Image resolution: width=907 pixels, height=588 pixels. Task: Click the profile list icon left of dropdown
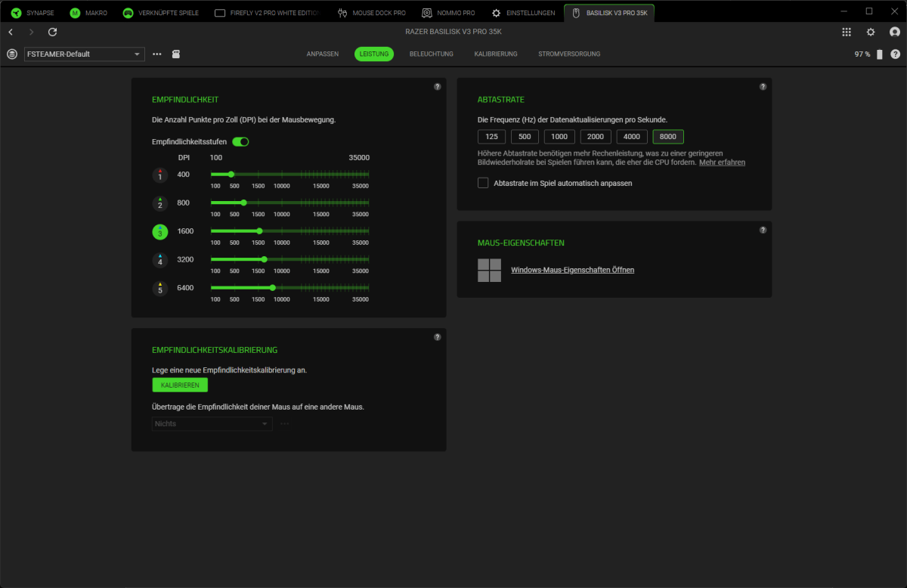(x=11, y=54)
